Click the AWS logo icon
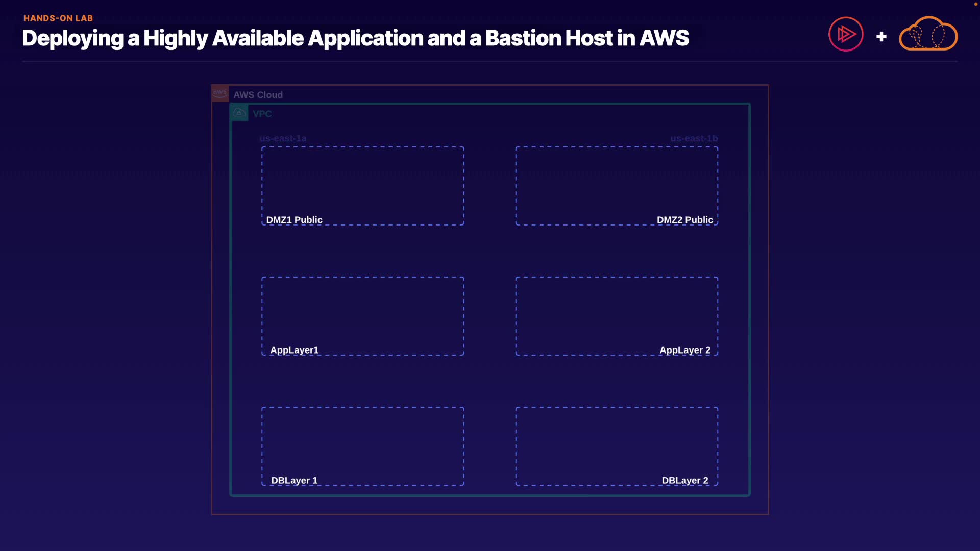Viewport: 980px width, 551px height. point(220,93)
